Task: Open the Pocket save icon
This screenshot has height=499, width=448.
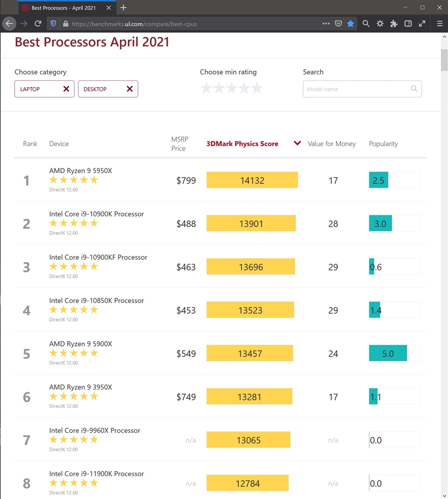Action: click(338, 23)
